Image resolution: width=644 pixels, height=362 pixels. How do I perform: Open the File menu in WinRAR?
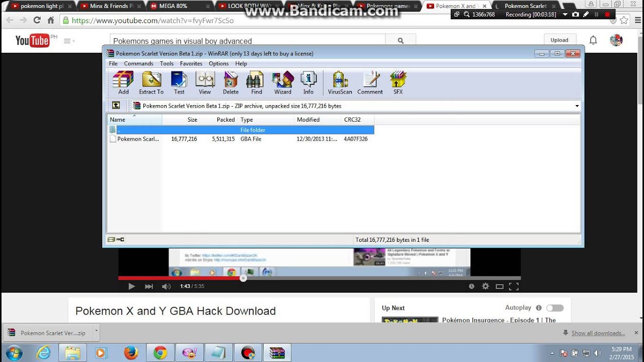click(113, 64)
